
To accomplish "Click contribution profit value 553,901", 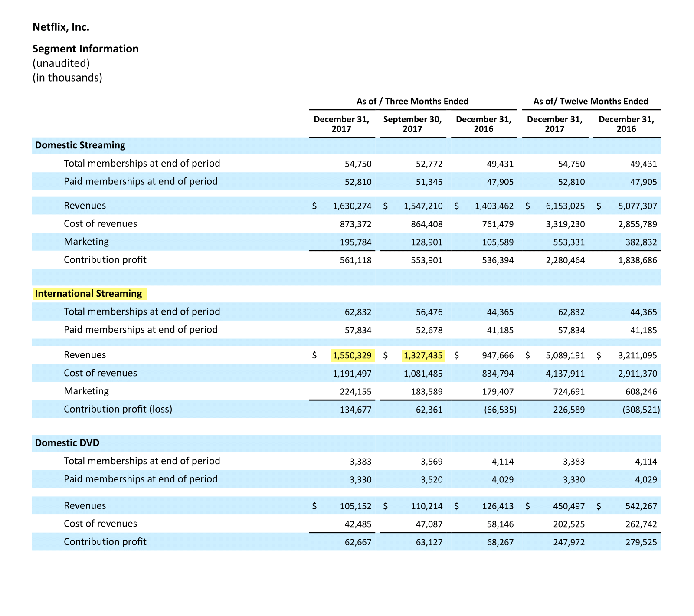I will click(x=427, y=260).
